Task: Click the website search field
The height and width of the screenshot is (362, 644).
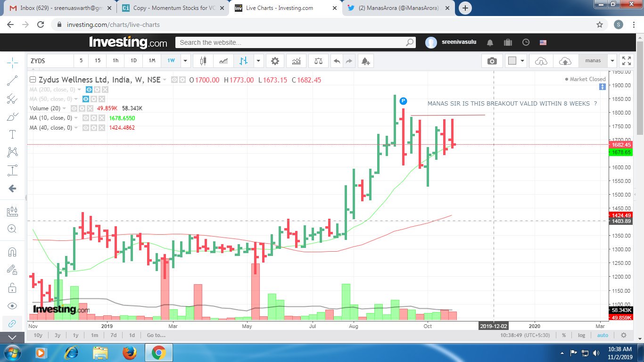Action: pos(296,42)
